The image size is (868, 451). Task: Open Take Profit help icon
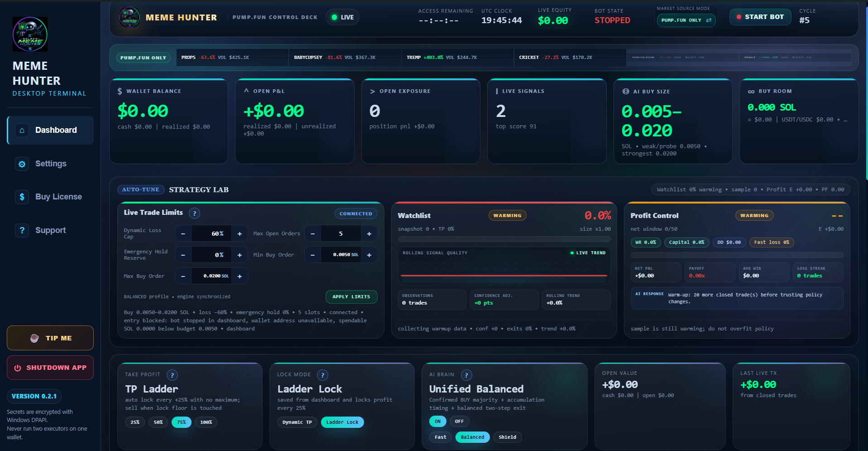172,375
